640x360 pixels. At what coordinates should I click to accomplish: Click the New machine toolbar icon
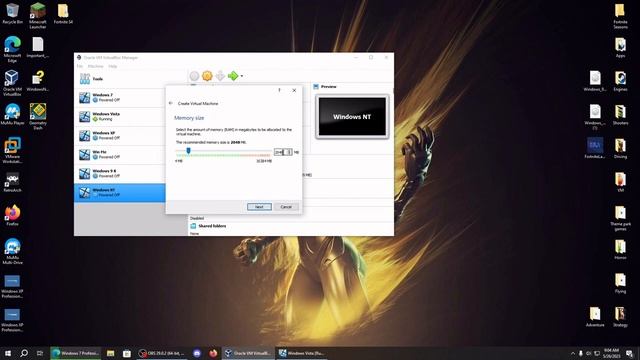click(x=194, y=76)
